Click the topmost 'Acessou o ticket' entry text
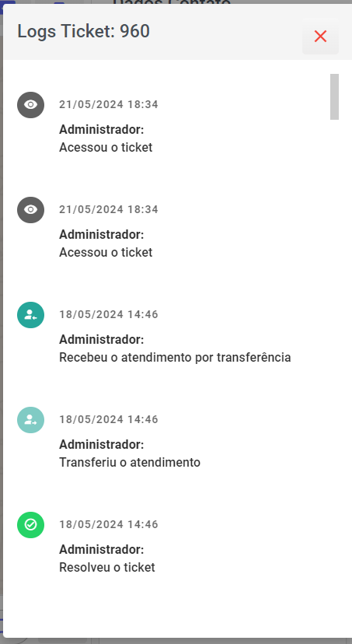 click(106, 148)
